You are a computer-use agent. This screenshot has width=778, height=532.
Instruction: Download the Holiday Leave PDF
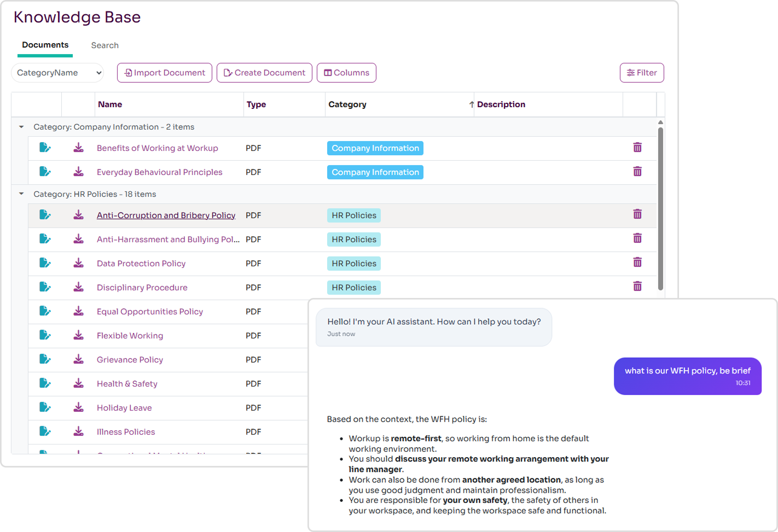tap(79, 407)
